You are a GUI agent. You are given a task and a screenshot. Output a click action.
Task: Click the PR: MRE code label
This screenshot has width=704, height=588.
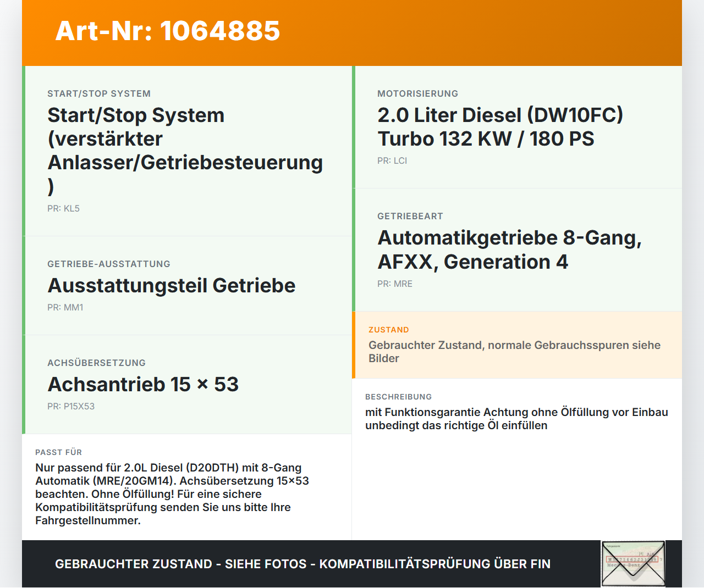click(x=395, y=284)
